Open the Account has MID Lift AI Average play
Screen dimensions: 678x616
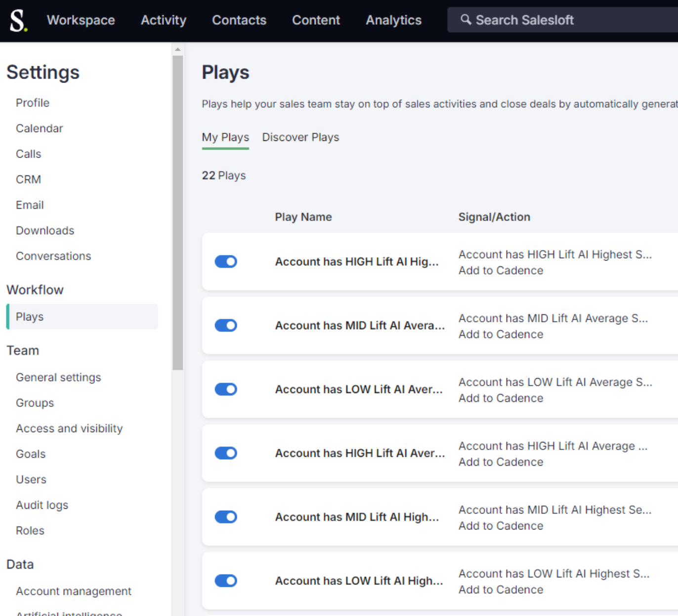(359, 325)
